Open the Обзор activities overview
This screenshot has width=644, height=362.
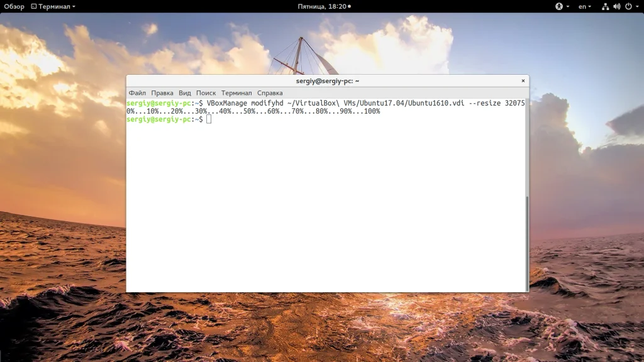tap(14, 6)
